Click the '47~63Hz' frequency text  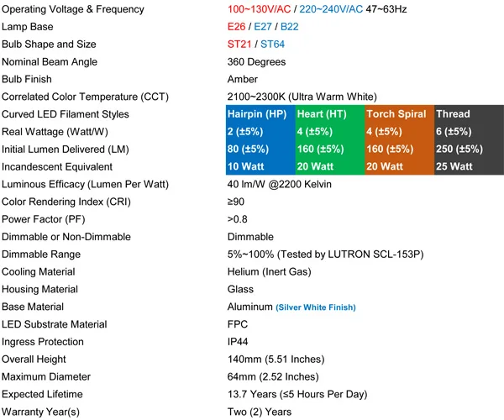click(386, 9)
